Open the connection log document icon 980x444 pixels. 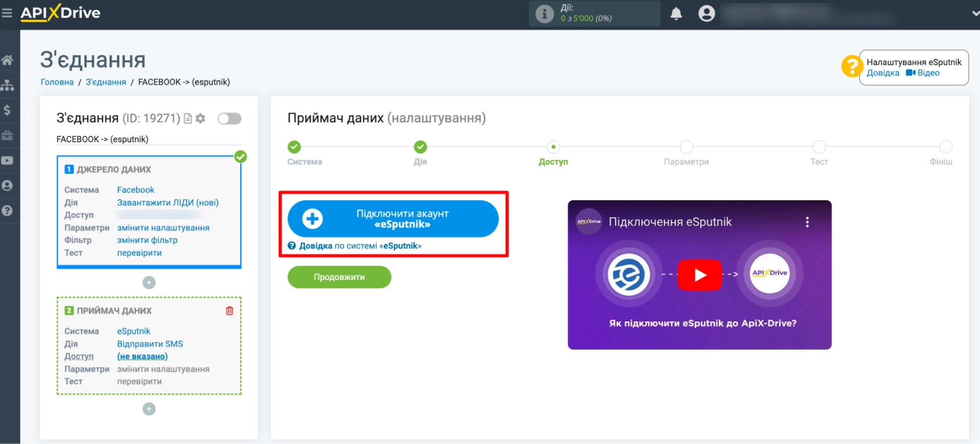pos(188,118)
